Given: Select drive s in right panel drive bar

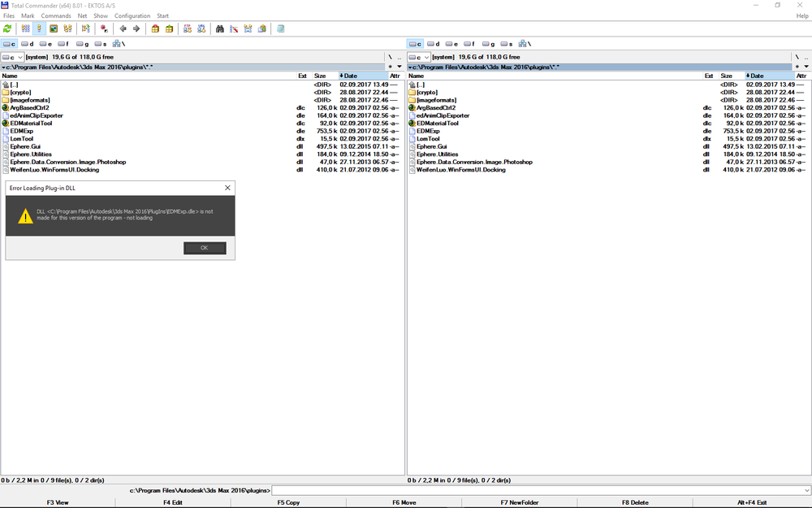Looking at the screenshot, I should [x=507, y=44].
